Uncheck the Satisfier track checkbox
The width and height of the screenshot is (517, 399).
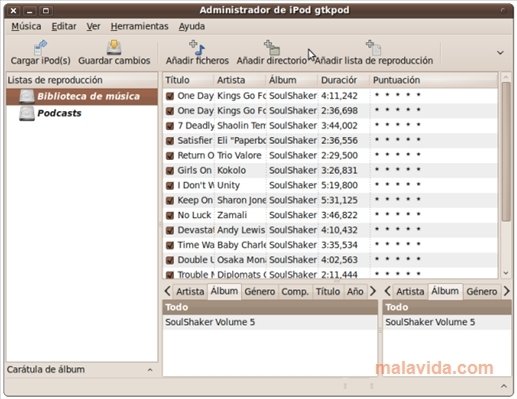(170, 141)
